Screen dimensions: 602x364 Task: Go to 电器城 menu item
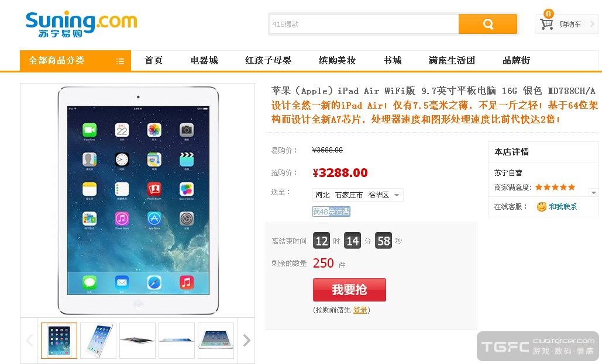(x=204, y=61)
